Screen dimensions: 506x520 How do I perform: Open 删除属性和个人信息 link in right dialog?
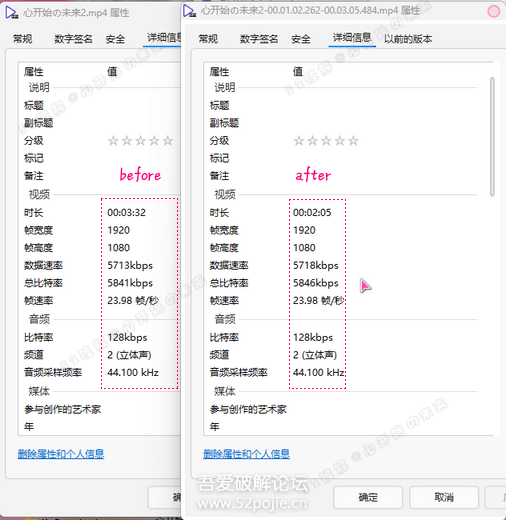(x=246, y=454)
